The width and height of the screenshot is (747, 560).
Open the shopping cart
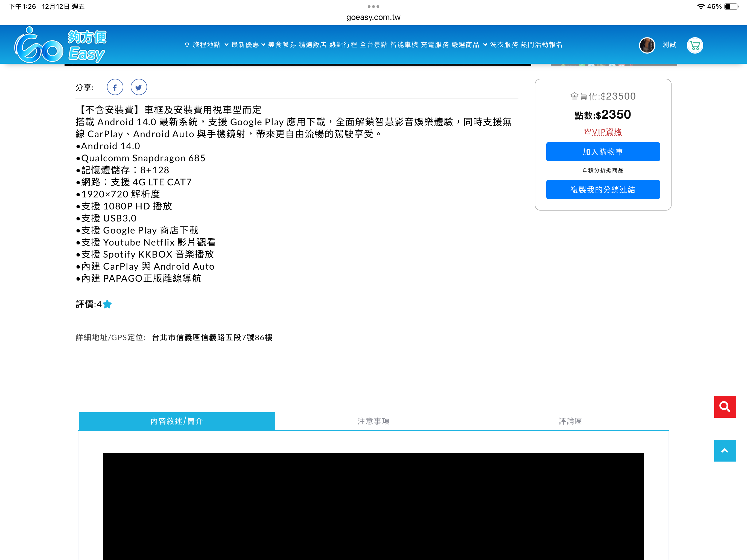click(695, 45)
